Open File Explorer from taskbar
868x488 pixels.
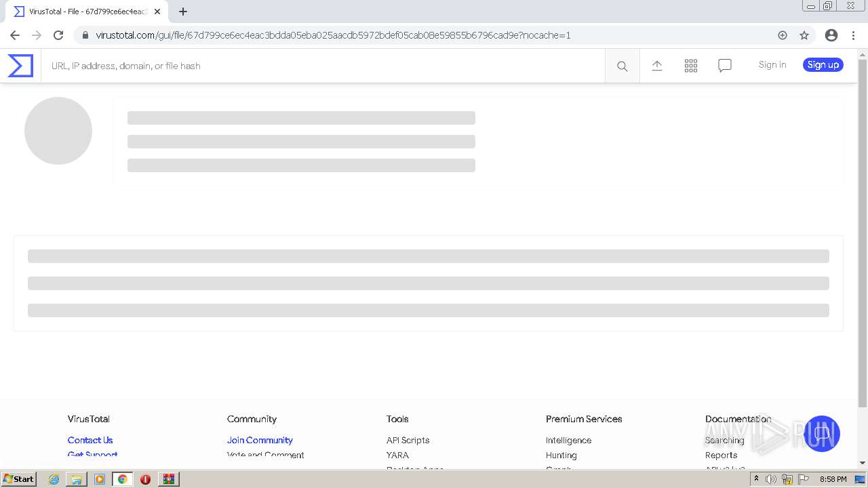click(x=77, y=479)
